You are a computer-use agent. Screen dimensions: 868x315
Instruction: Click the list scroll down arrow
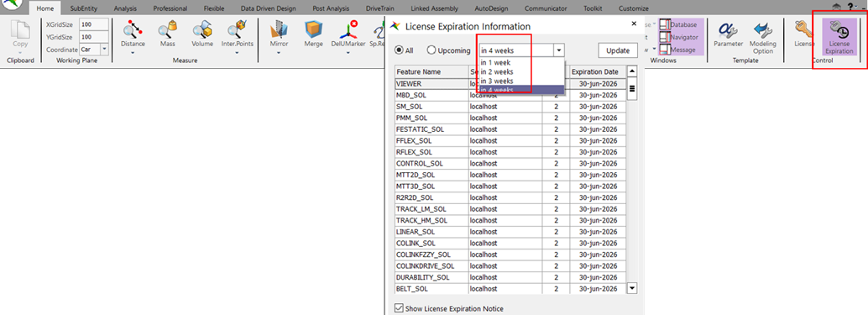632,288
